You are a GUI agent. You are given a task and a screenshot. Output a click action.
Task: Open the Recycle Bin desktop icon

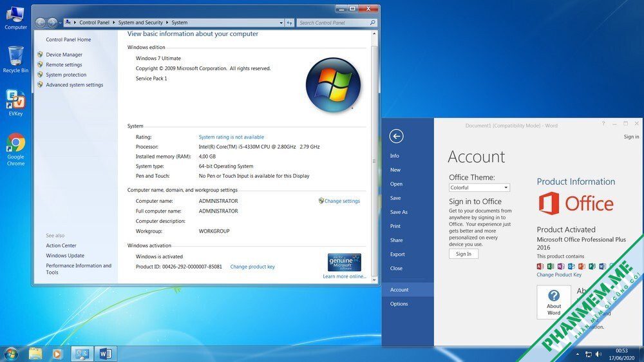tap(15, 59)
